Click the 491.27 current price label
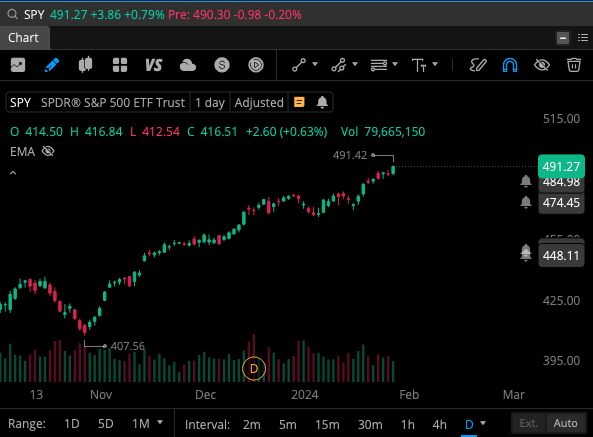The height and width of the screenshot is (437, 593). click(561, 166)
